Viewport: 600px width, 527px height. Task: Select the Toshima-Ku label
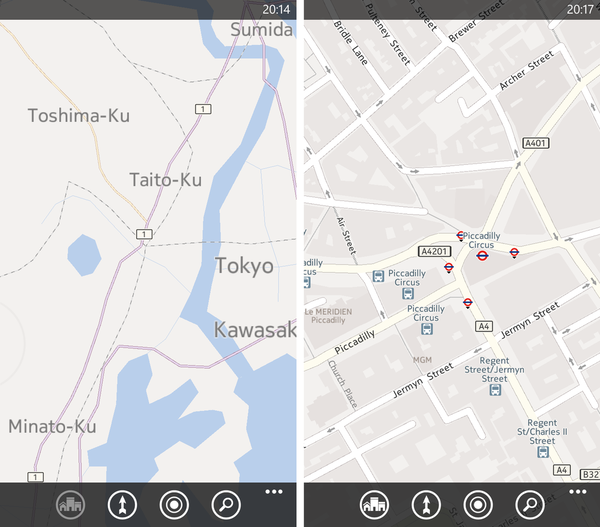tap(79, 116)
